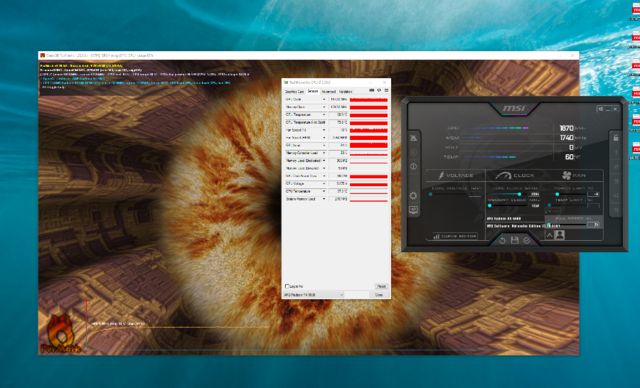The width and height of the screenshot is (640, 388).
Task: Click the 1740 MHz MEM reading in Afterburner
Action: 567,138
